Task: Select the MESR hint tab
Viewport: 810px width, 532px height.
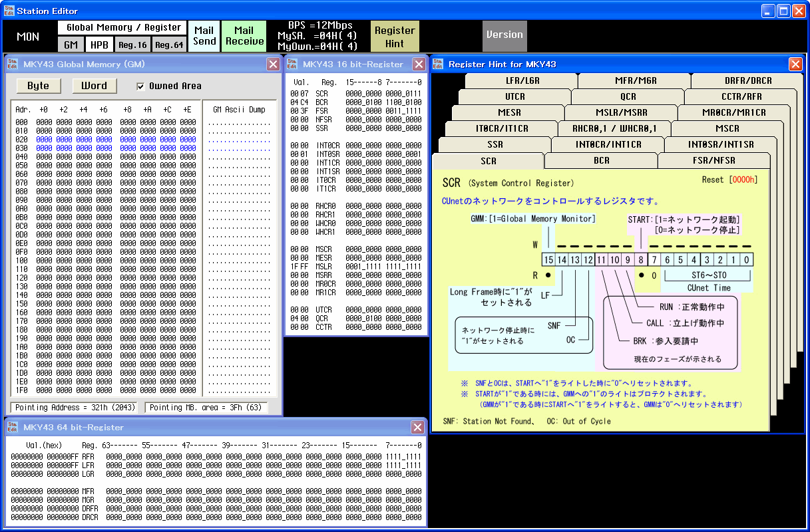Action: (x=508, y=112)
